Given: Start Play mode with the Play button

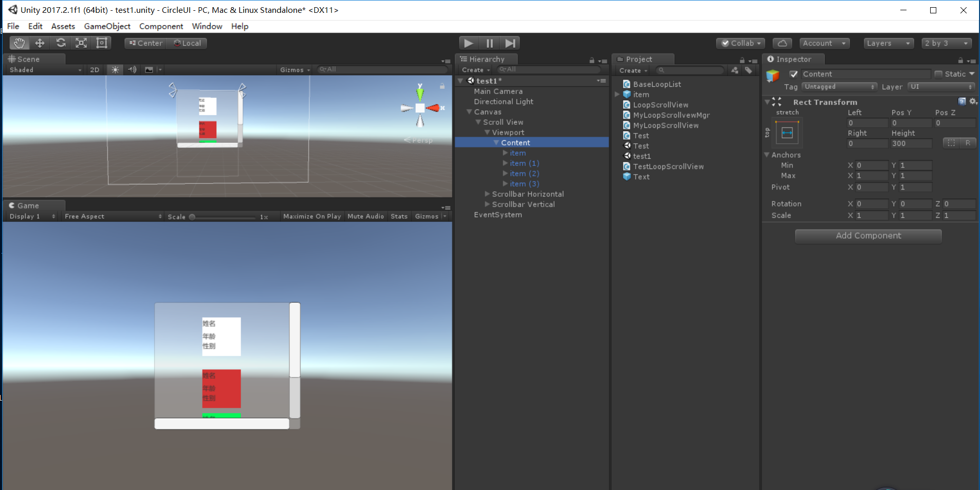Looking at the screenshot, I should tap(469, 43).
